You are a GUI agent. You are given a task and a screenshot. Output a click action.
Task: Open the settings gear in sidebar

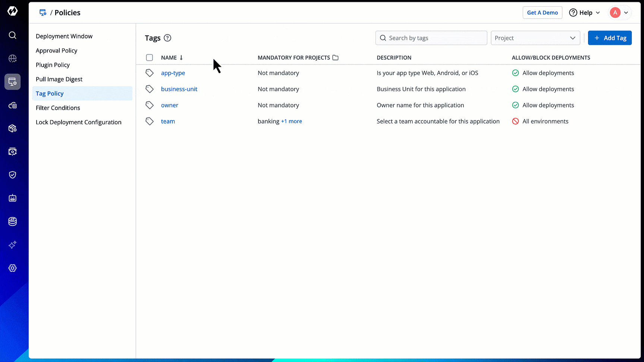pyautogui.click(x=12, y=268)
